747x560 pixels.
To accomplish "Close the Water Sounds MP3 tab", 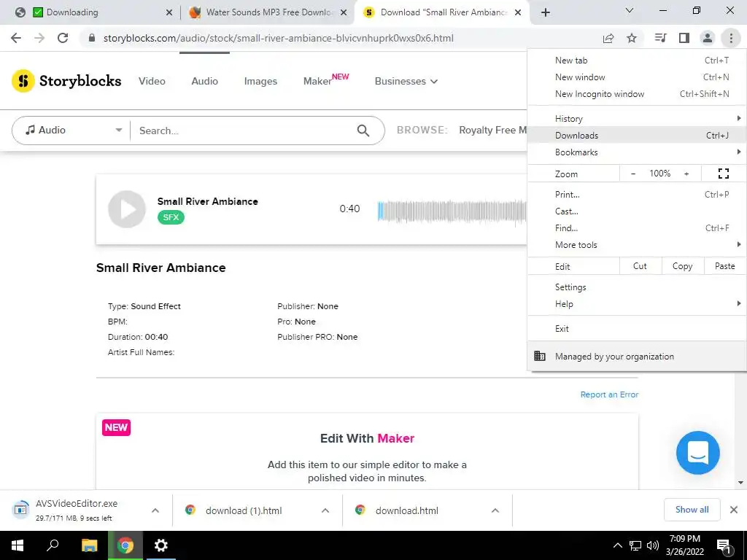I will tap(344, 13).
